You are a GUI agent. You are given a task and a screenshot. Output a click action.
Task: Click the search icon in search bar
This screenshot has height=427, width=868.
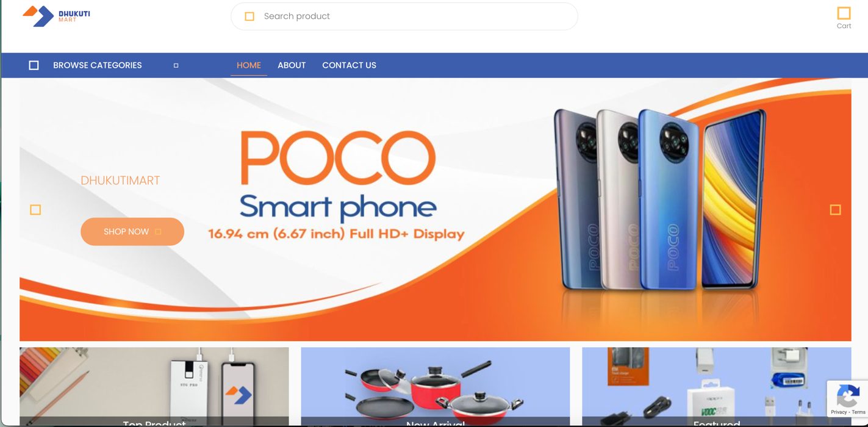[x=249, y=16]
